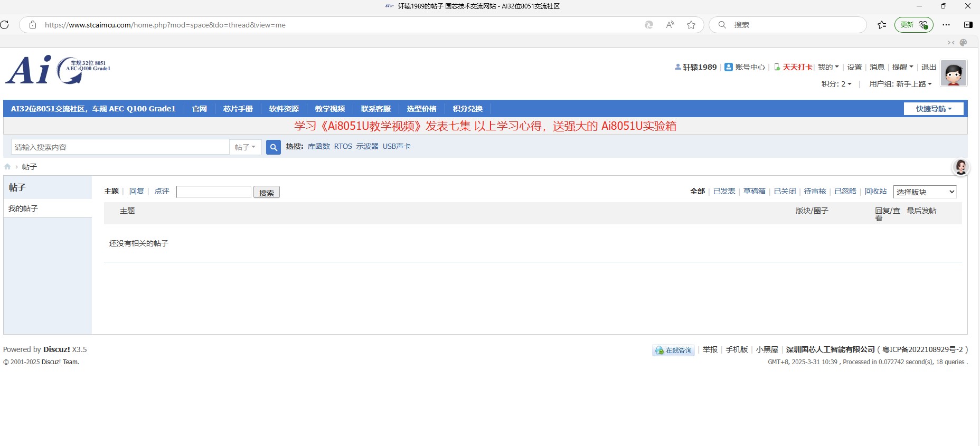Click the green 更新 update button
The height and width of the screenshot is (446, 980).
913,25
